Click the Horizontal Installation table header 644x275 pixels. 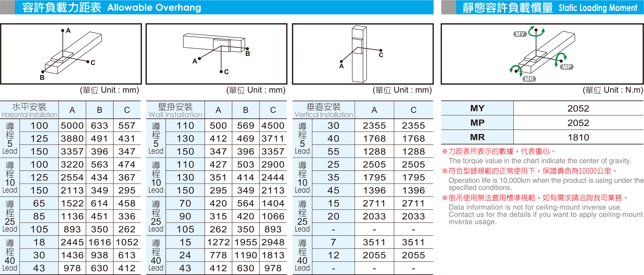pyautogui.click(x=29, y=110)
